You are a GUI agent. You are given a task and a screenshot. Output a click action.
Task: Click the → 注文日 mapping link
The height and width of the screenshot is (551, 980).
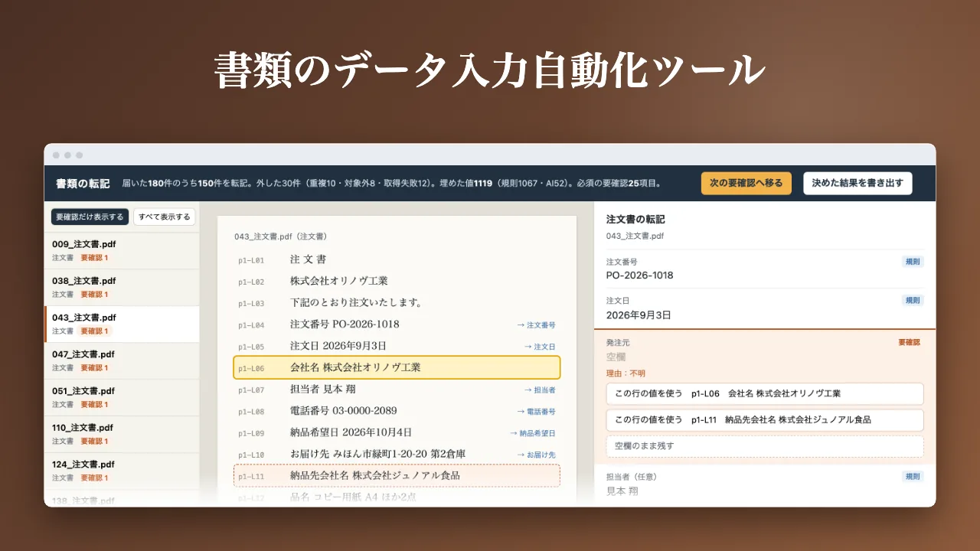pyautogui.click(x=540, y=347)
